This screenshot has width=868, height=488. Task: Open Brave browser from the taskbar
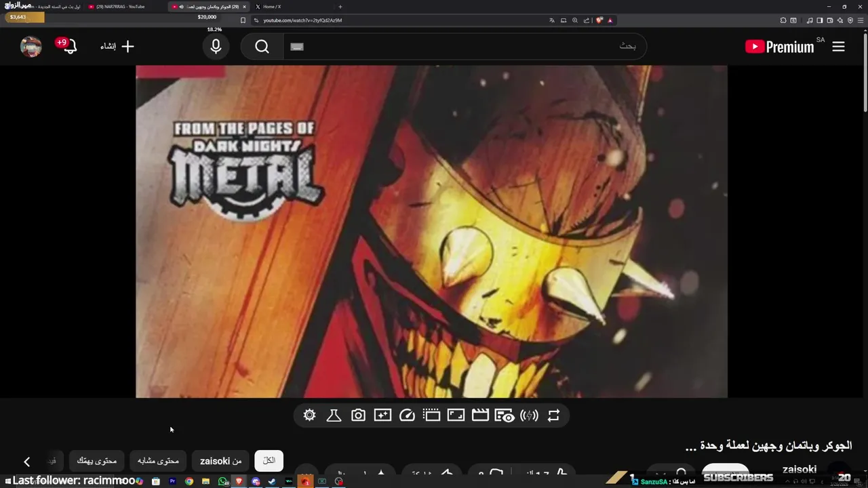pos(239,481)
